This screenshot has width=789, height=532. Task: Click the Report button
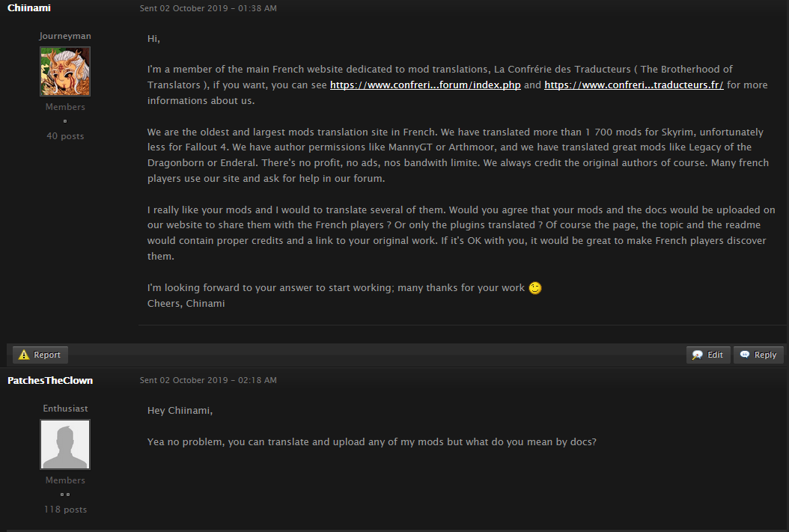40,355
